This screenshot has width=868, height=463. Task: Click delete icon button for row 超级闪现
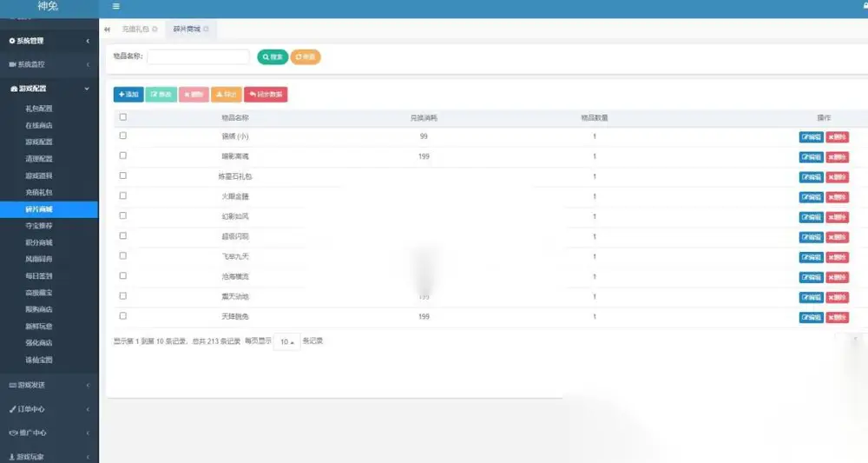point(837,237)
